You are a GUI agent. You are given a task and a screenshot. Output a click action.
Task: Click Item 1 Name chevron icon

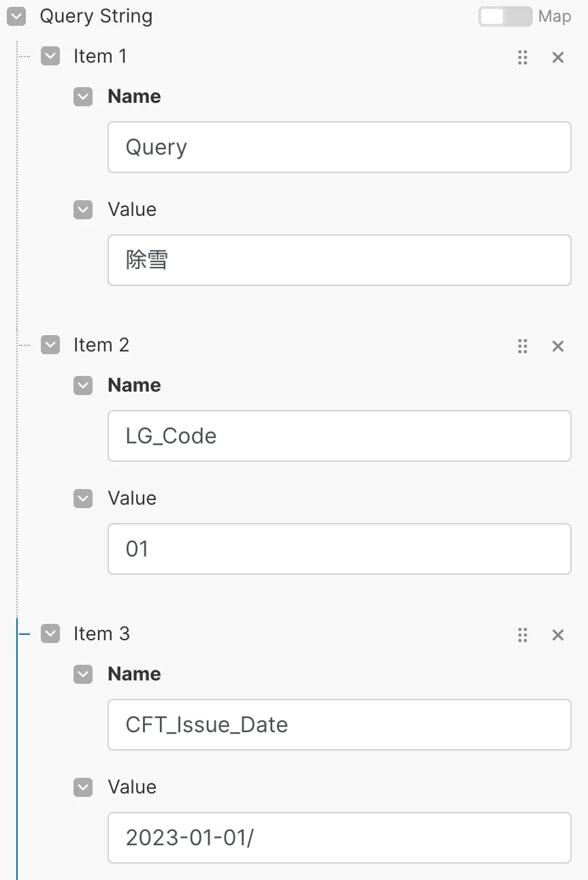click(83, 96)
